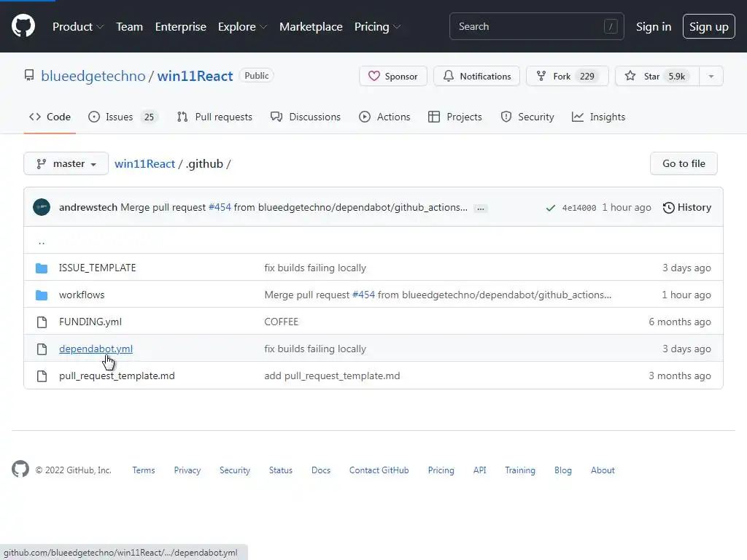Click the FUNDING.yml file icon
Viewport: 747px width, 560px height.
(42, 322)
